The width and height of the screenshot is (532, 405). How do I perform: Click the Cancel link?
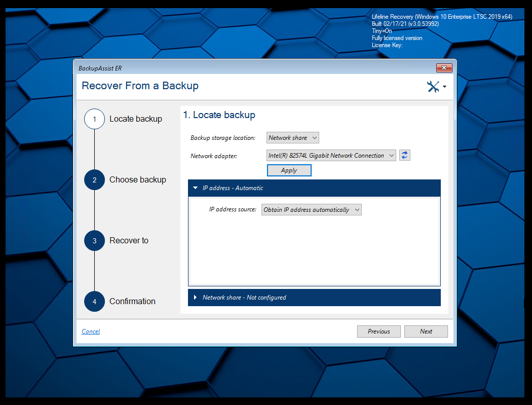(91, 332)
